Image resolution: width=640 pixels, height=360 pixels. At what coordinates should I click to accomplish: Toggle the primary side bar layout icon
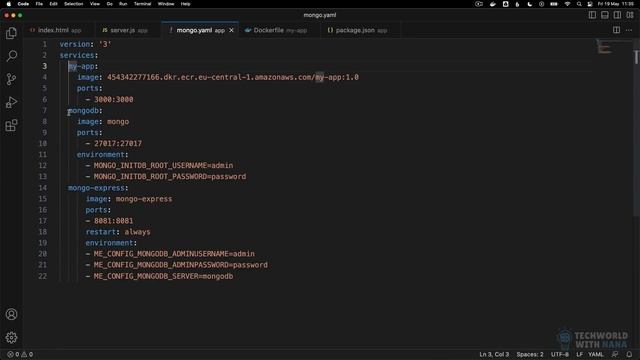point(592,15)
